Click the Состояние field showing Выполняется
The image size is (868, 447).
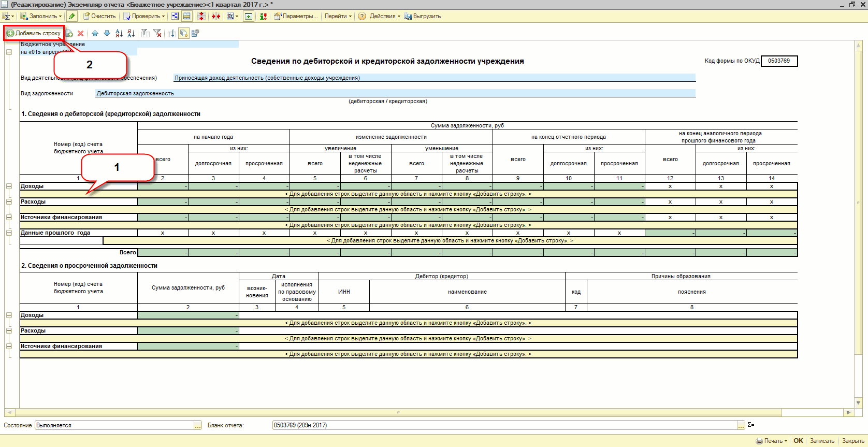coord(114,425)
